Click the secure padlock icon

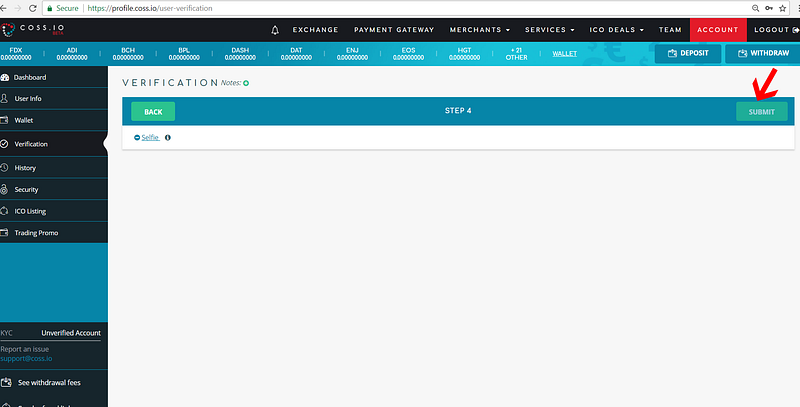[x=49, y=8]
